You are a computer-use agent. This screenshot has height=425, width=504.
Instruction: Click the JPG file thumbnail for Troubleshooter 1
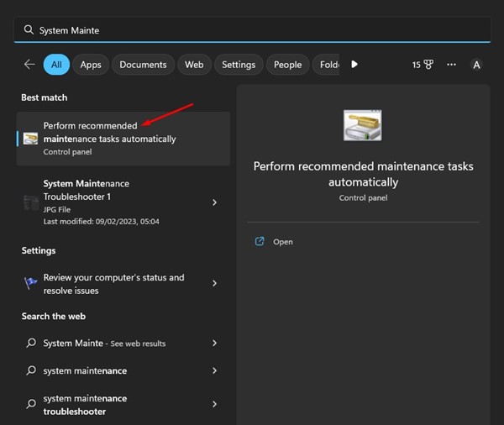click(31, 202)
